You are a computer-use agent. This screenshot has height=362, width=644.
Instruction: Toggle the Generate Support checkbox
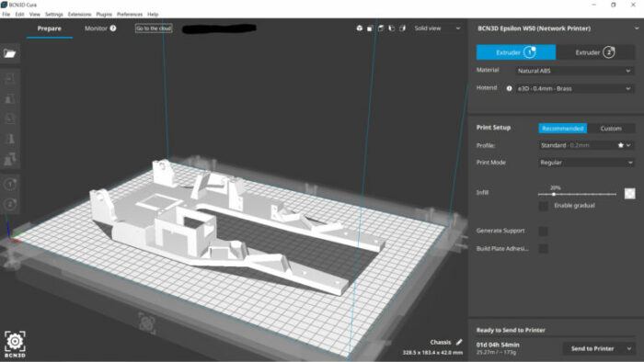[543, 232]
